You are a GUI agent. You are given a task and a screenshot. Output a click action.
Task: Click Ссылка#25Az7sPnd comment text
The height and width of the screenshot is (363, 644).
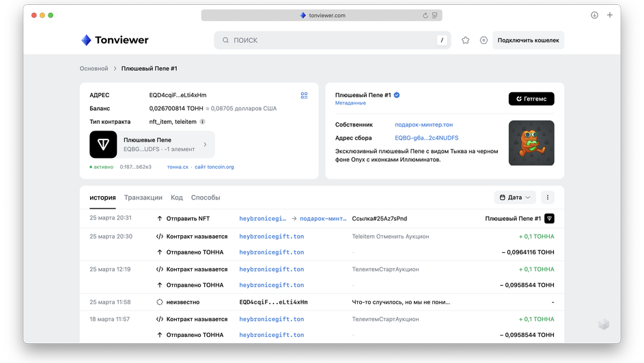pyautogui.click(x=379, y=218)
